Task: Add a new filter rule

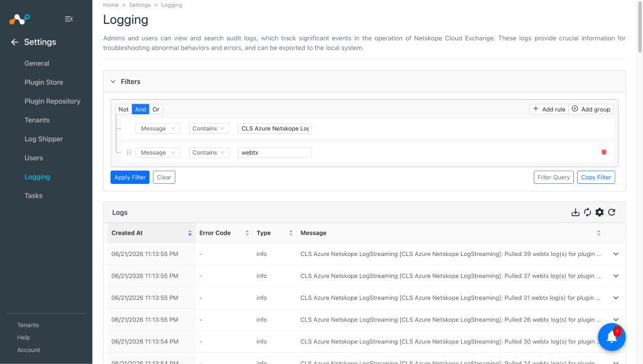Action: (x=549, y=109)
